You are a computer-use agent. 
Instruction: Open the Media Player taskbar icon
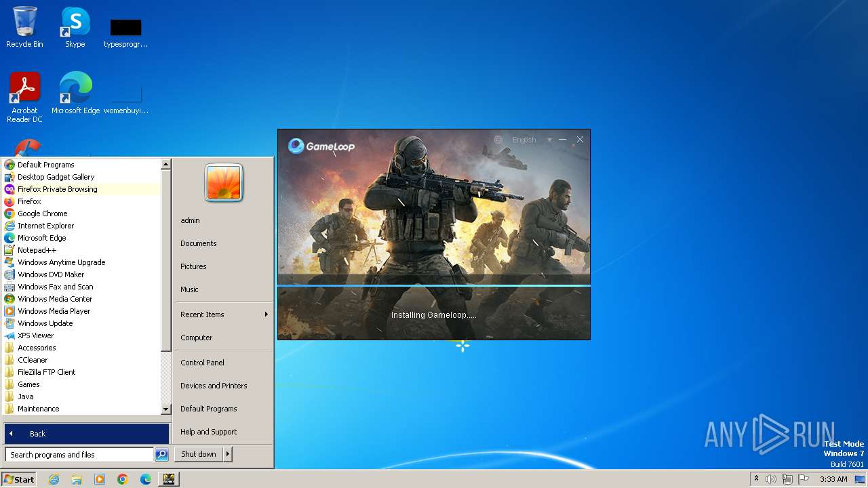point(100,479)
